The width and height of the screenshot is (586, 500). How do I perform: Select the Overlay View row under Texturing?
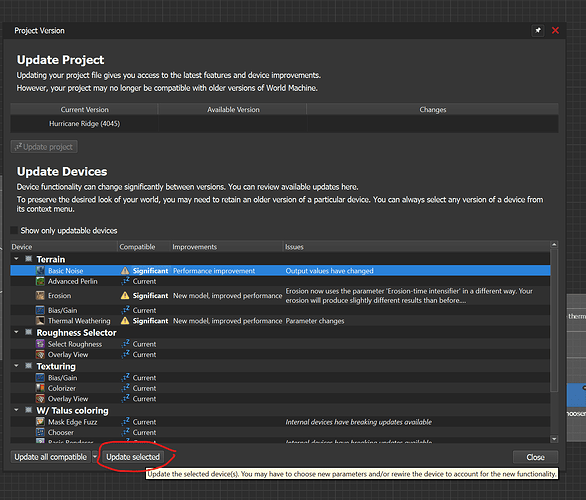tap(280, 399)
